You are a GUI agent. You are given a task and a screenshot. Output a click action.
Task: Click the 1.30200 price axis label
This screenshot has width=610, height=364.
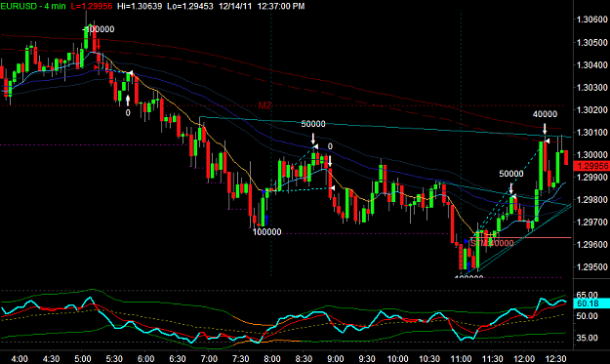(591, 109)
